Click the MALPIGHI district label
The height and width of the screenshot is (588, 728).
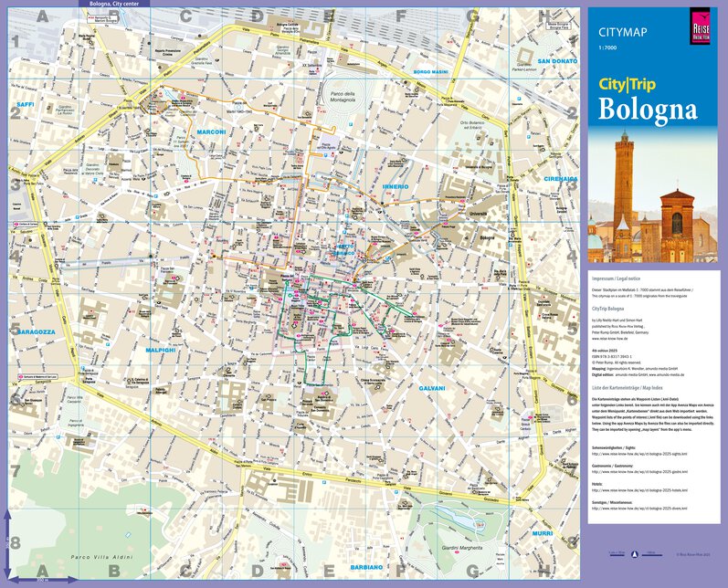pyautogui.click(x=160, y=350)
